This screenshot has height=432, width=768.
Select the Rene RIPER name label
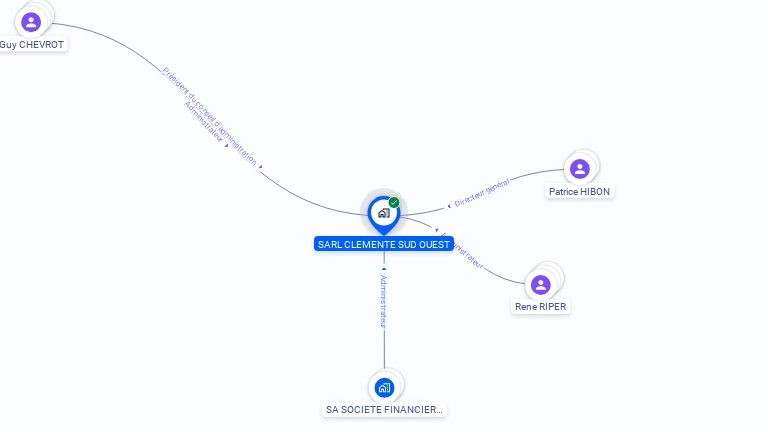click(x=540, y=307)
